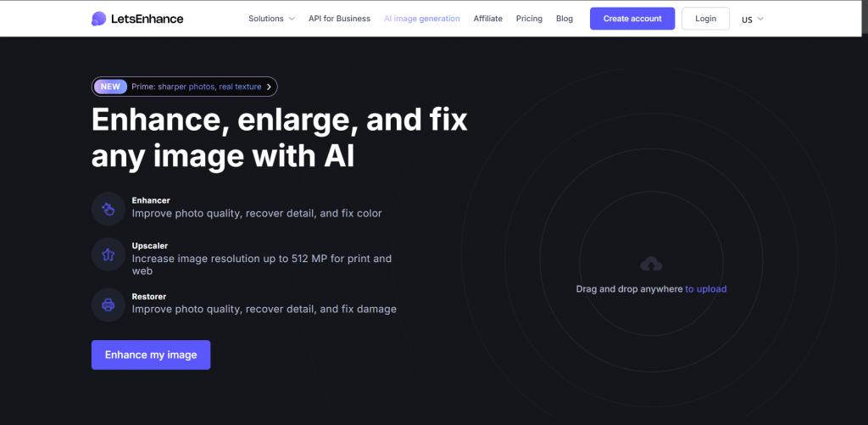Open the US language selector
Screen dimensions: 868x425
(753, 19)
